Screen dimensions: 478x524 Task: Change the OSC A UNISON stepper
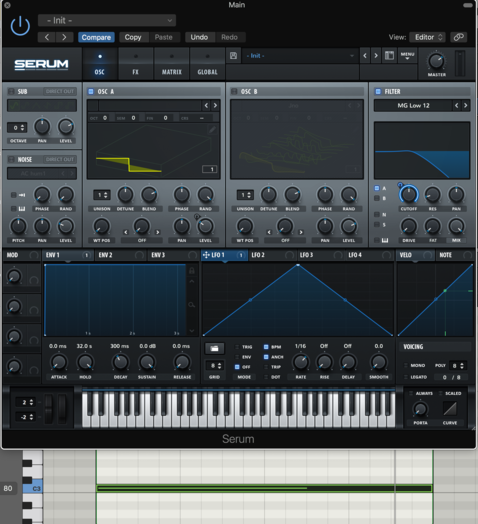tap(102, 195)
